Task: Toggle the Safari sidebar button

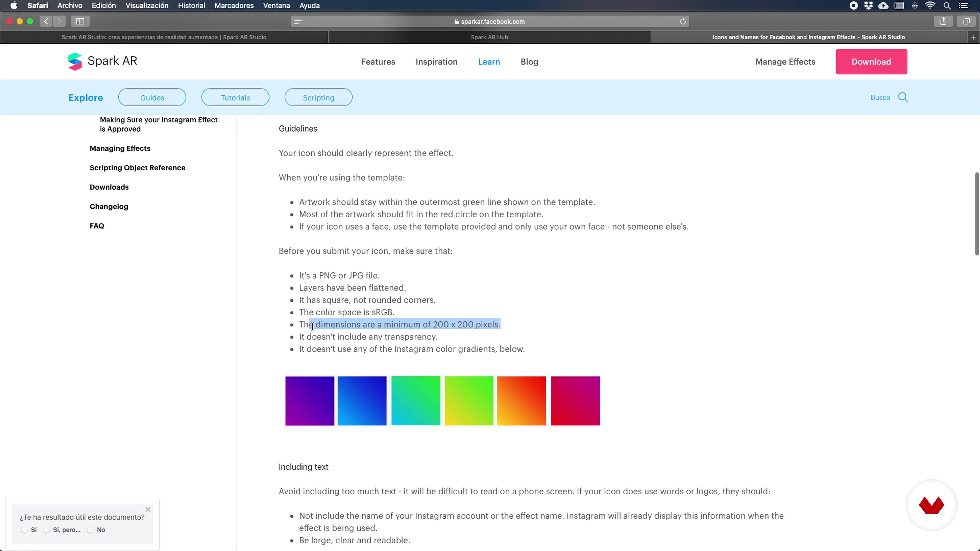Action: coord(80,21)
